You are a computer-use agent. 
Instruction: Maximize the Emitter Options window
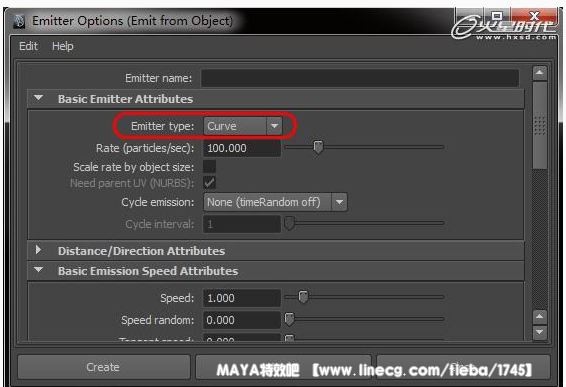[x=497, y=16]
